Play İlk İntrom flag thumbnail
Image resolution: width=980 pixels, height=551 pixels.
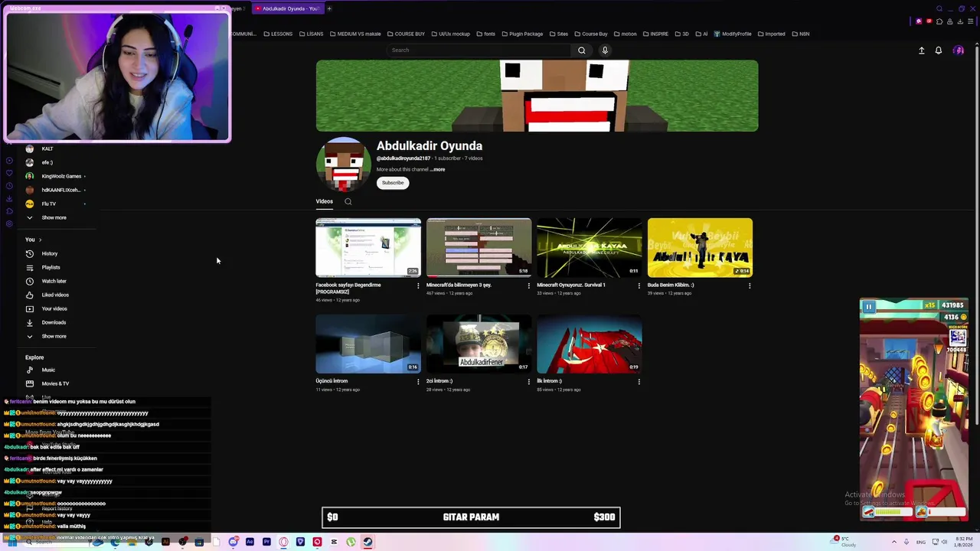[x=590, y=343]
